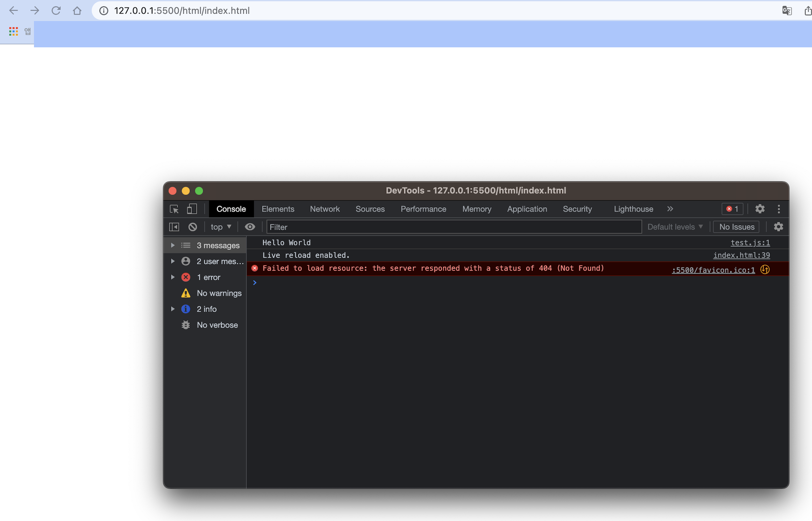Screen dimensions: 812x521
Task: Hide the console sidebar panel icon
Action: click(x=174, y=227)
